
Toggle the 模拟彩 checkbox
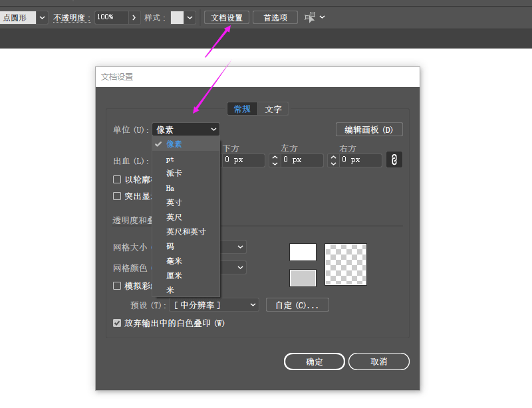[117, 286]
